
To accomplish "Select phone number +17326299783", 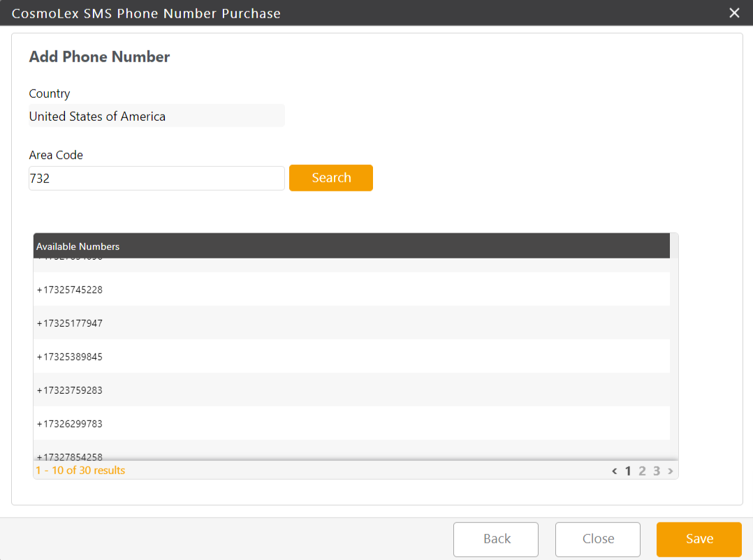I will coord(70,424).
